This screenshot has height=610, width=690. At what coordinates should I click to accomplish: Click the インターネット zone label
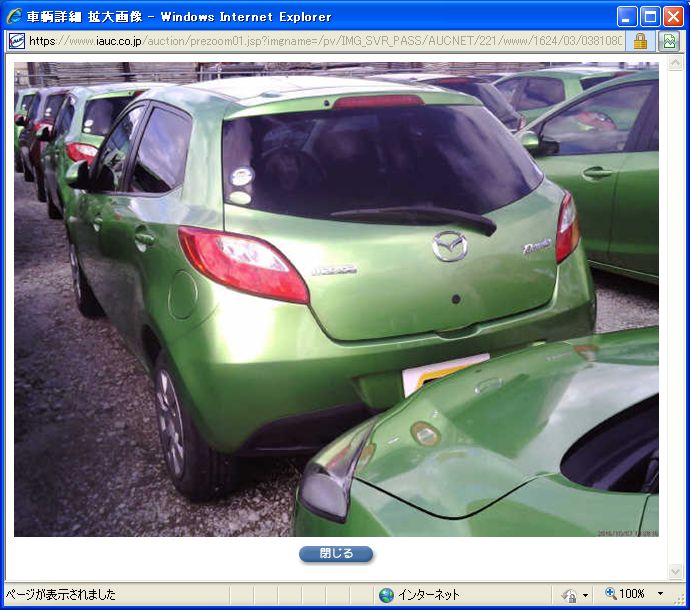pyautogui.click(x=429, y=595)
